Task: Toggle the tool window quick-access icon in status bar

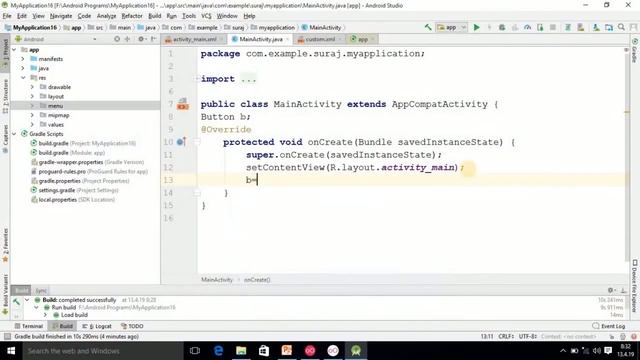Action: (7, 337)
